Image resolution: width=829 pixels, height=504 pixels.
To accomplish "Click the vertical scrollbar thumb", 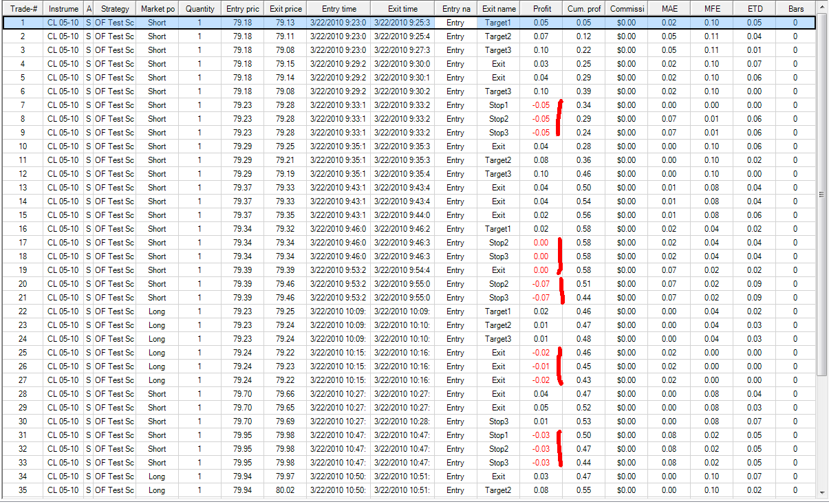I will tap(822, 195).
